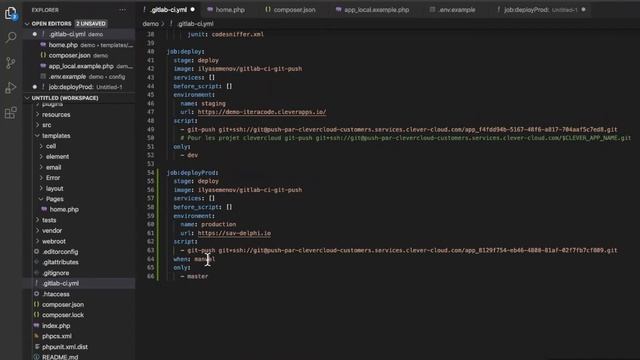This screenshot has width=640, height=360.
Task: Click the demo breadcrumb segment
Action: click(150, 24)
